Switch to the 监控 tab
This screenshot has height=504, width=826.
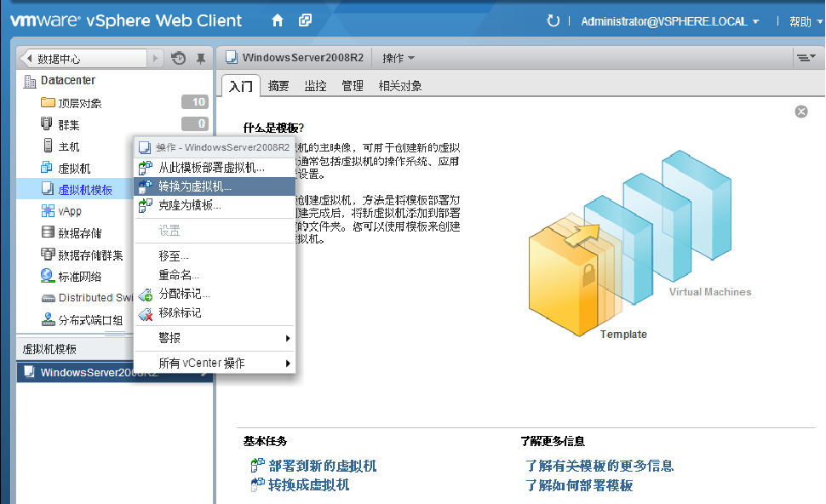tap(316, 86)
